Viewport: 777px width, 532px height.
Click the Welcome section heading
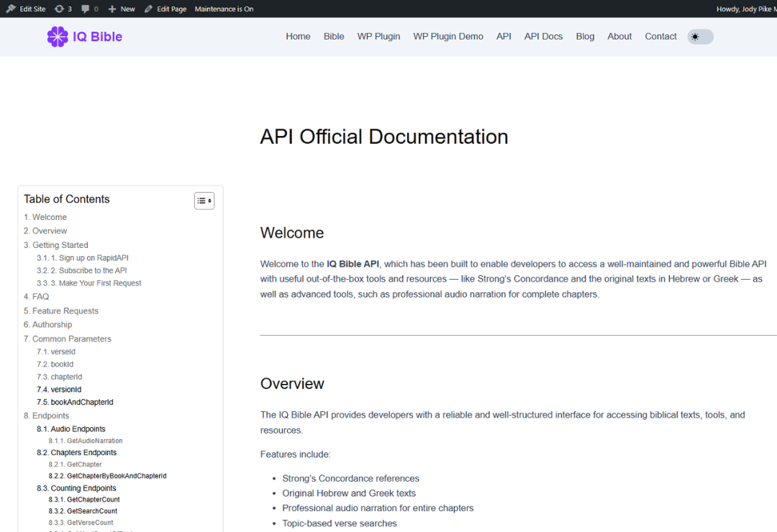[x=292, y=233]
